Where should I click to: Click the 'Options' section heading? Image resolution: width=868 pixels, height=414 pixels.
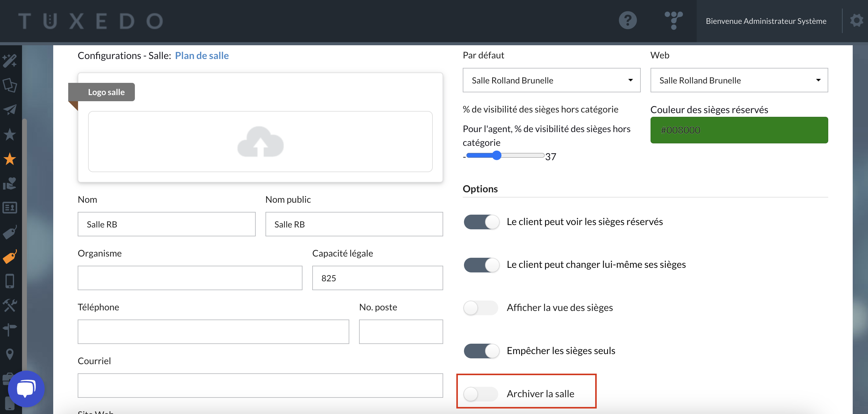point(480,189)
